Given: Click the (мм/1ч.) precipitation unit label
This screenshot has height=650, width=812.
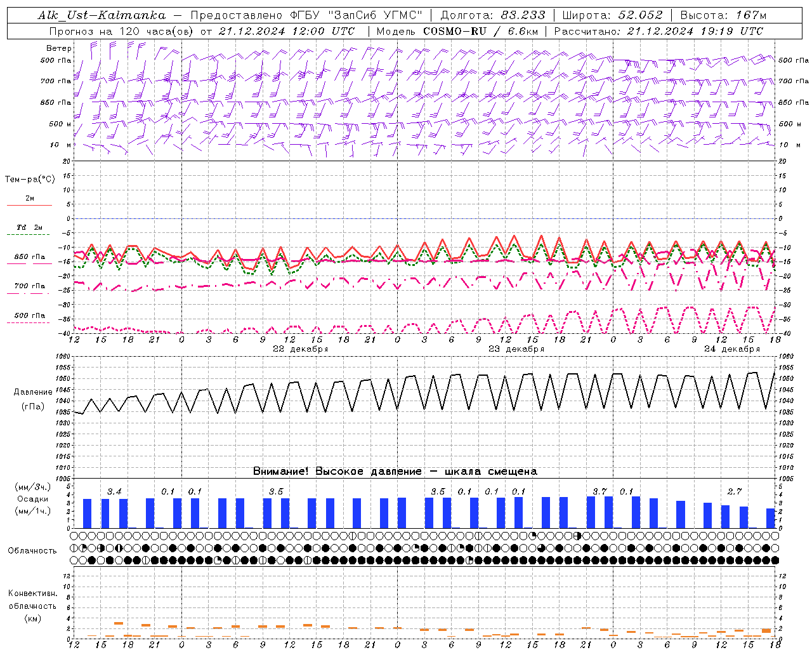Looking at the screenshot, I should pos(32,511).
